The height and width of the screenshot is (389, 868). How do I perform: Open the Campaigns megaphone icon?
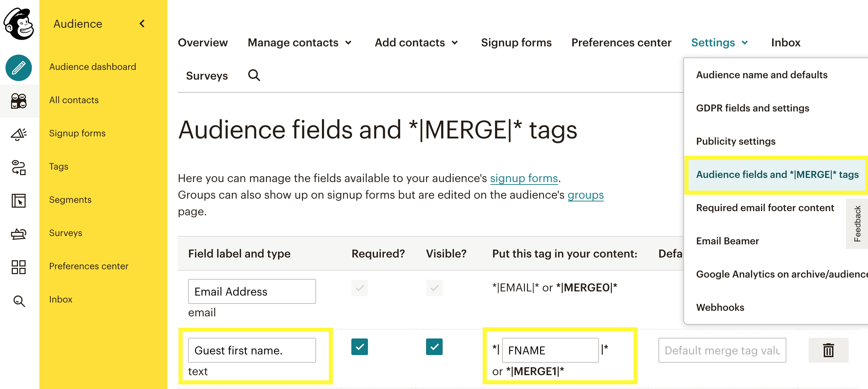[19, 134]
